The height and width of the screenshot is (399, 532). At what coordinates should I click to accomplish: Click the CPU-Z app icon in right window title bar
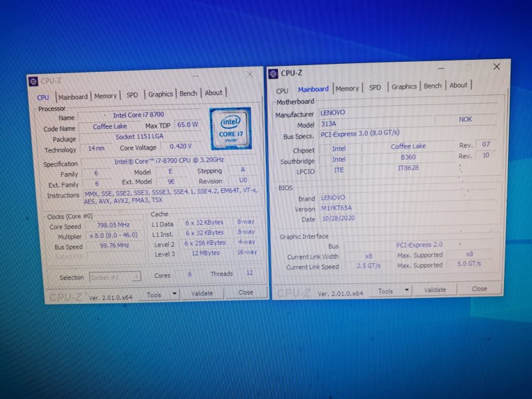coord(273,74)
